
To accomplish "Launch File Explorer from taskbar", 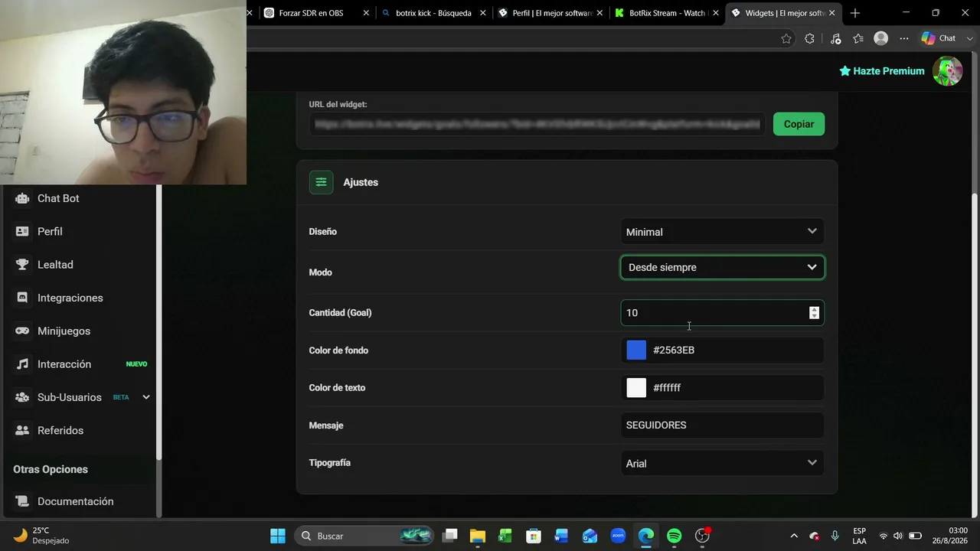I will coord(478,536).
